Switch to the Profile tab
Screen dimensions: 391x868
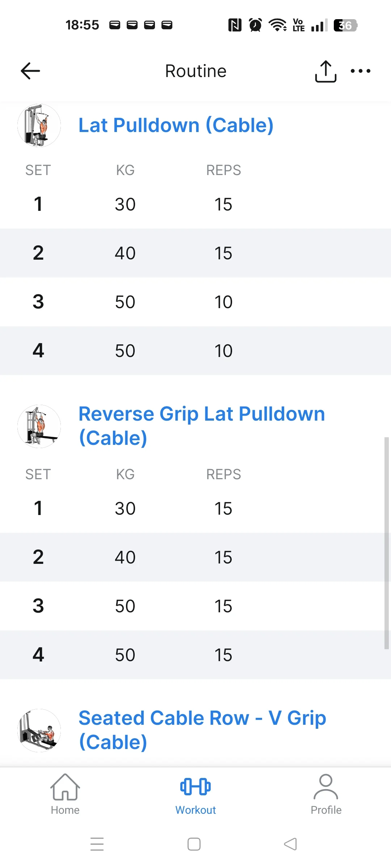pos(326,795)
